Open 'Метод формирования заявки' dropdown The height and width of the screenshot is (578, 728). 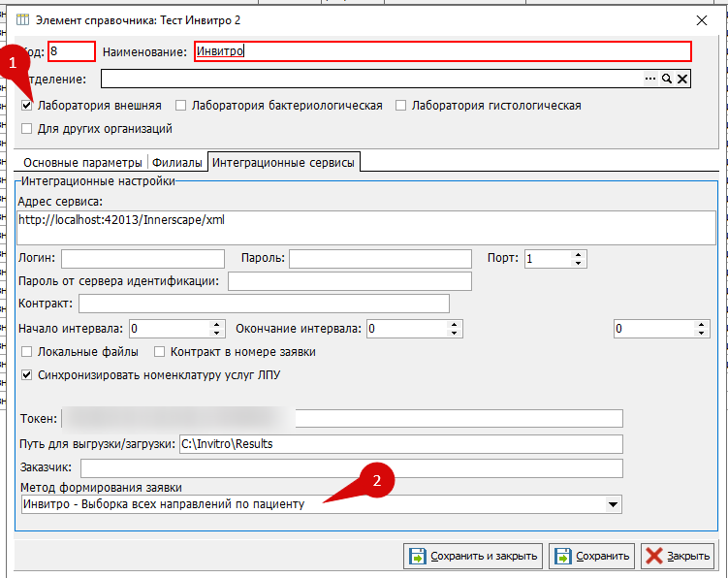point(612,504)
